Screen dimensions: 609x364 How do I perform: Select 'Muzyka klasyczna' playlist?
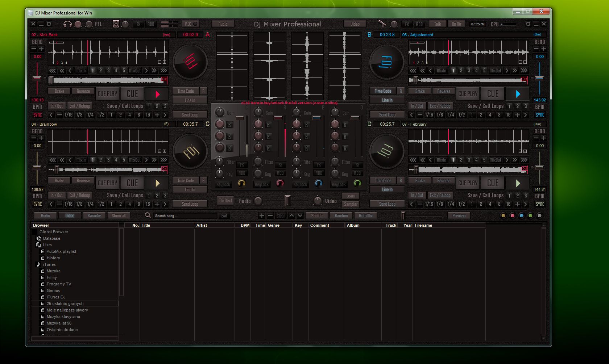pos(63,317)
